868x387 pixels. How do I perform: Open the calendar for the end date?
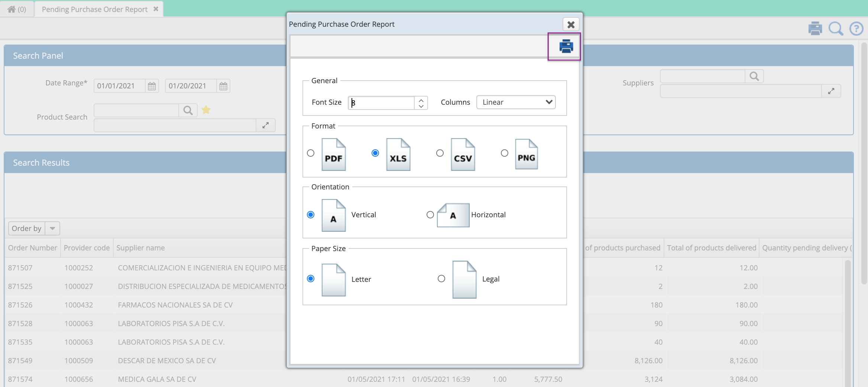(x=223, y=86)
